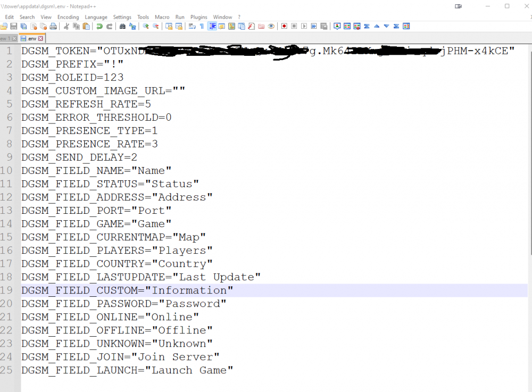The width and height of the screenshot is (532, 392).
Task: Click the Close document toolbar icon
Action: [34, 27]
